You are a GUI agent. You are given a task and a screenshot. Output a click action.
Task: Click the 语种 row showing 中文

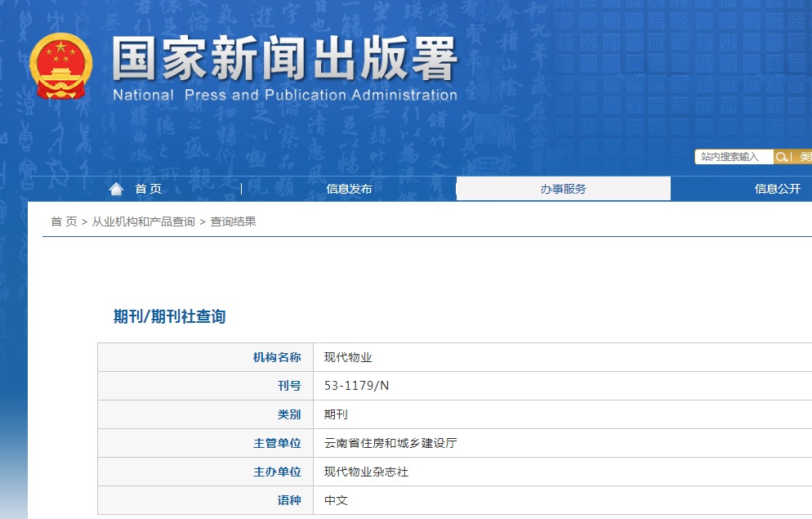pos(337,500)
